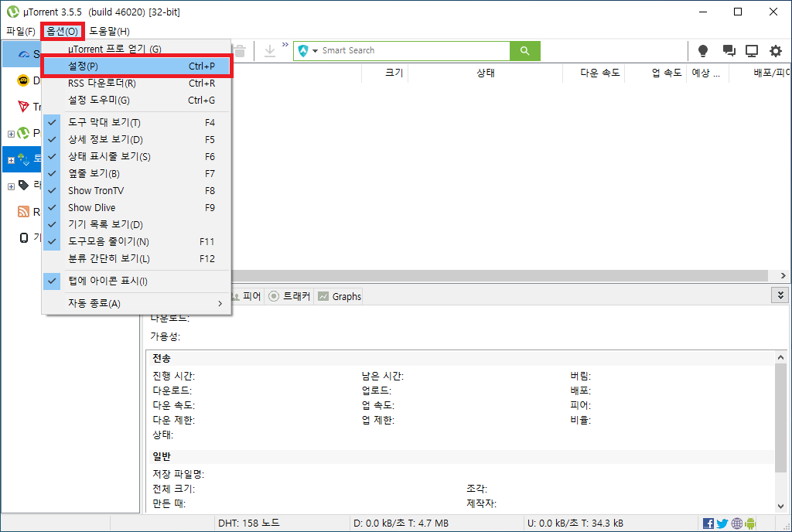This screenshot has height=532, width=792.
Task: Select the orange RSS feed sidebar icon
Action: point(23,212)
